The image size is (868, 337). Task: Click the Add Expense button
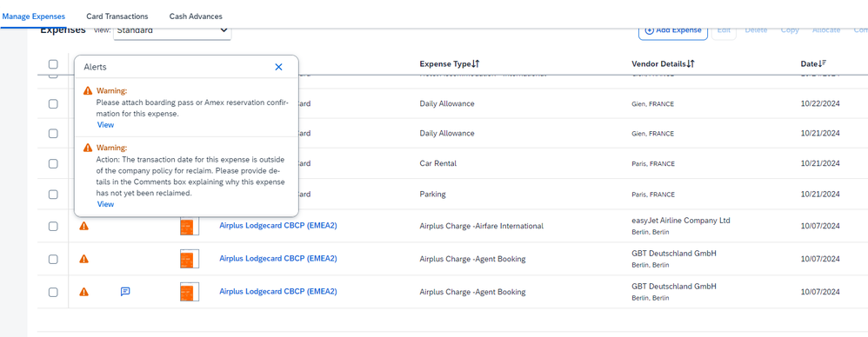click(x=673, y=31)
